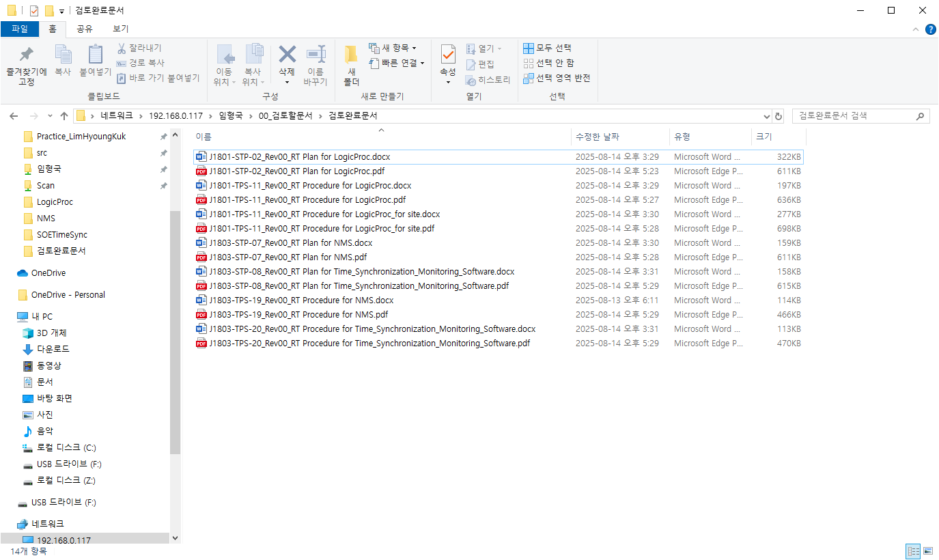Click the pin to Quick Access icon
This screenshot has width=939, height=560.
pos(26,55)
